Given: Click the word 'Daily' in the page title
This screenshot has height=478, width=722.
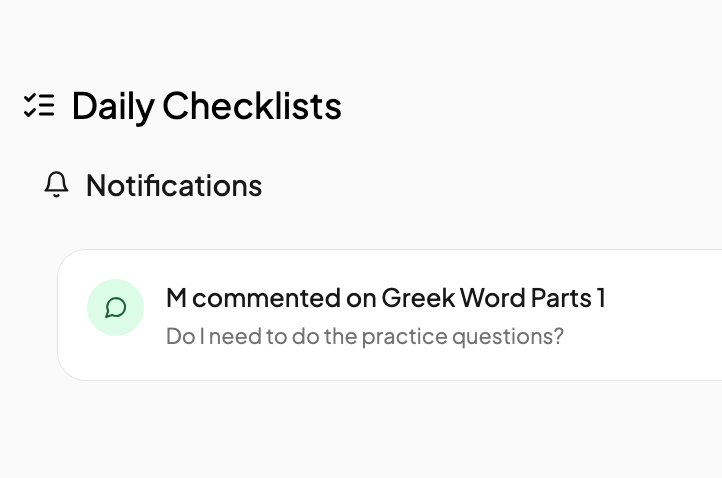Looking at the screenshot, I should (112, 105).
